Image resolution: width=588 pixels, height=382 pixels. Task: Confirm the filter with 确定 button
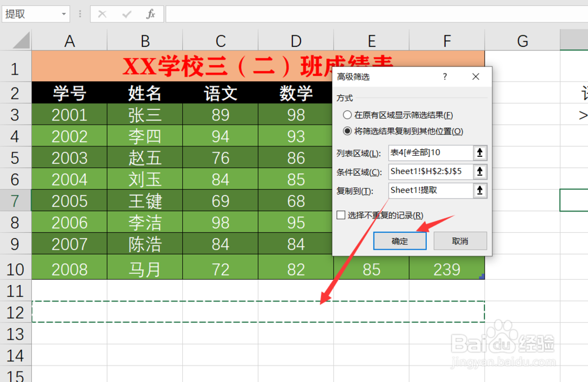tap(400, 241)
